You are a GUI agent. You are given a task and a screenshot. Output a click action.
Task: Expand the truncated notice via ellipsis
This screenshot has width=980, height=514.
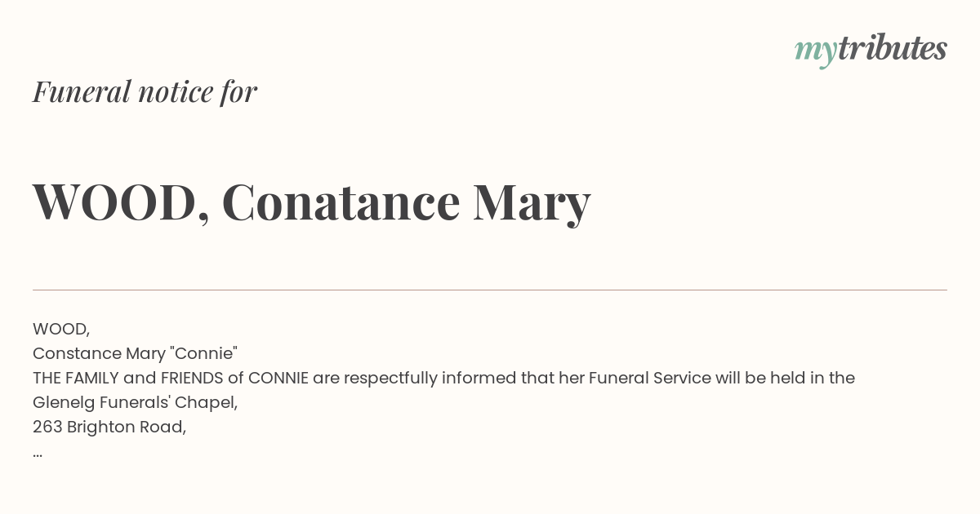pyautogui.click(x=38, y=454)
